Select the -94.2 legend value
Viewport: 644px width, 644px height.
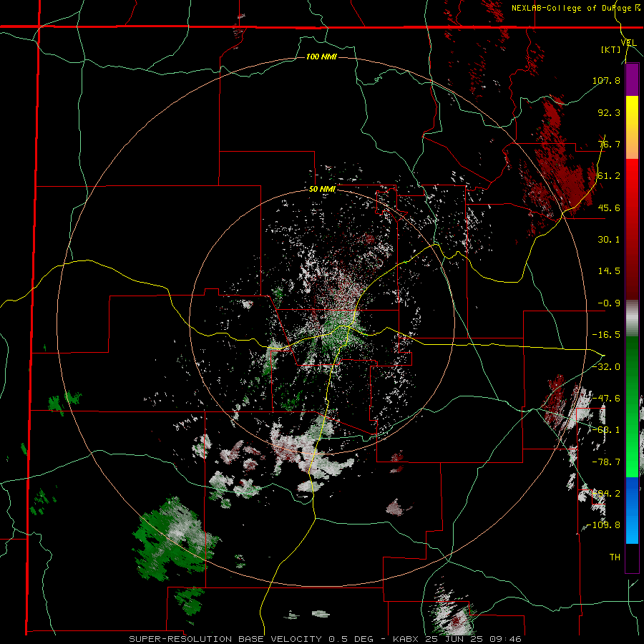(x=606, y=493)
